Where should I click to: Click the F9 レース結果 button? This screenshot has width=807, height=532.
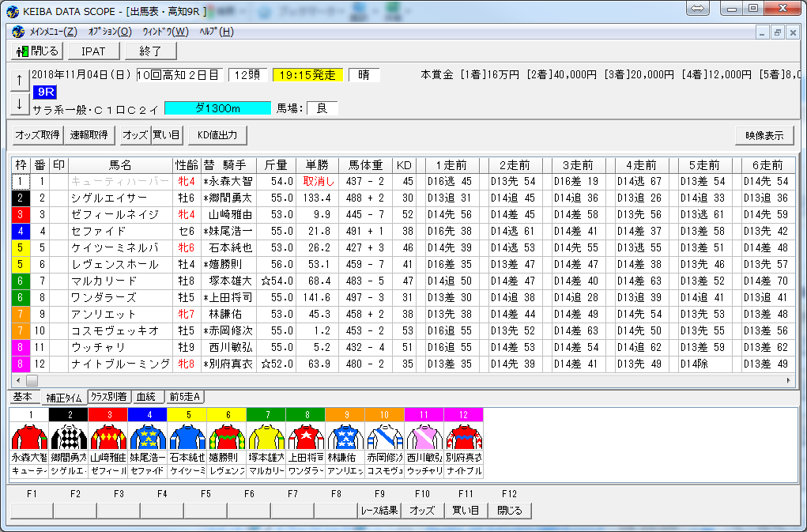(379, 511)
